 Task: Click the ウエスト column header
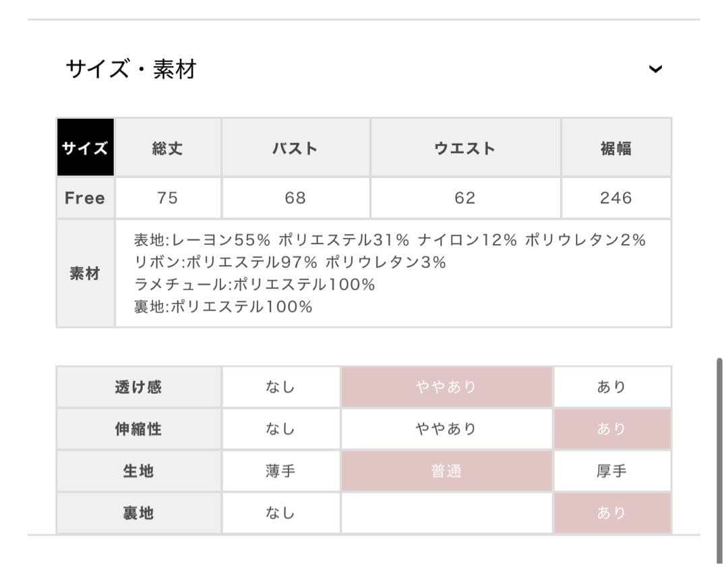[x=465, y=148]
